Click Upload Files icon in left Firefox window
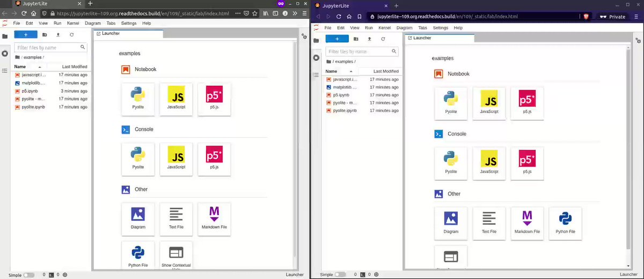This screenshot has height=279, width=644. 58,34
